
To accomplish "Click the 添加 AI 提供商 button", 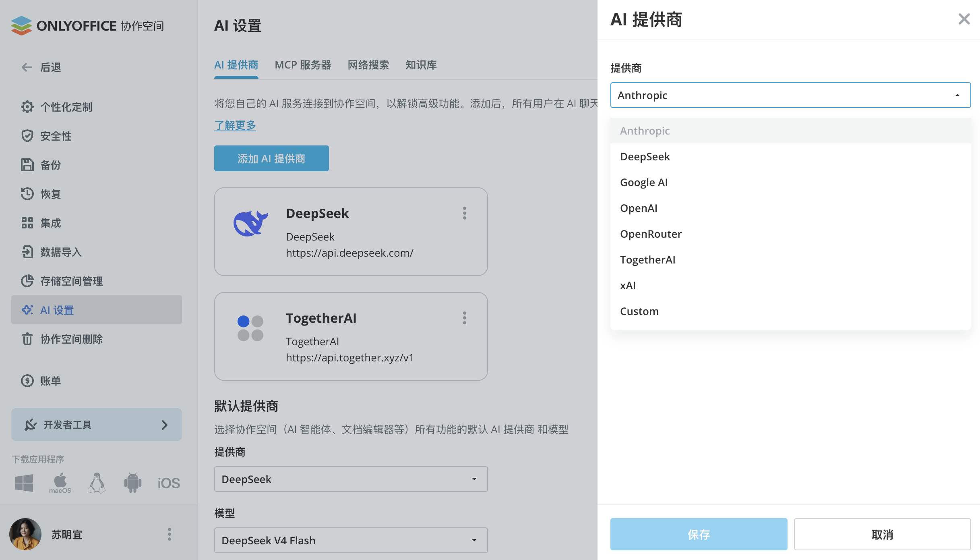I will point(271,158).
